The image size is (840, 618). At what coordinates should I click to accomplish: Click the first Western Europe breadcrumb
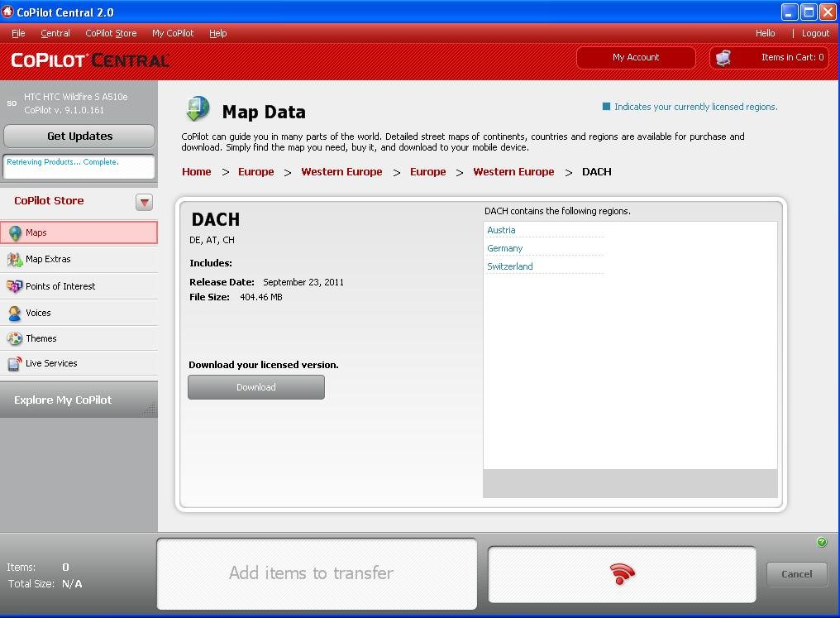click(x=341, y=171)
